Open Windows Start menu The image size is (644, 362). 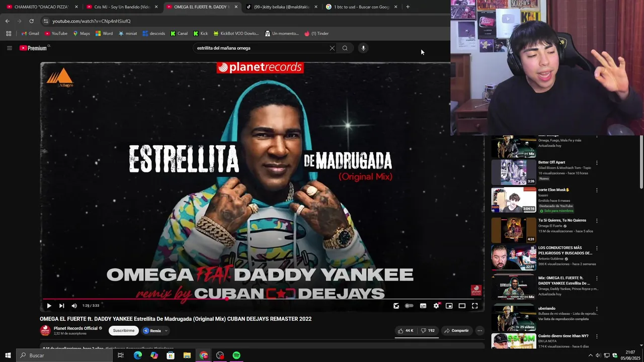click(x=8, y=355)
